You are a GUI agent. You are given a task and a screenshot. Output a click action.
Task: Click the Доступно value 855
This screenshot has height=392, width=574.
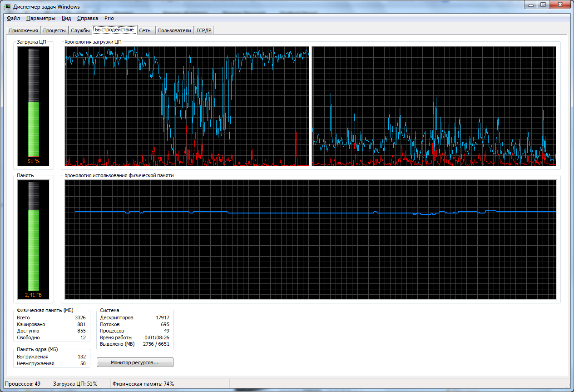tap(81, 331)
